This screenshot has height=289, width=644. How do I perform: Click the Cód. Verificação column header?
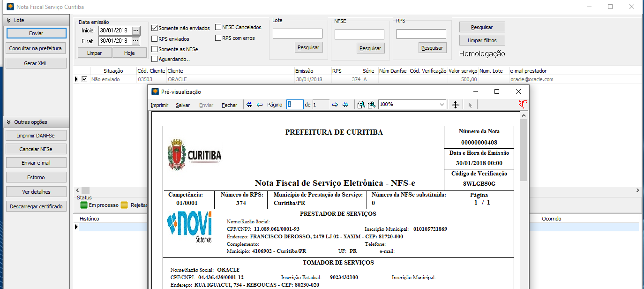point(428,71)
